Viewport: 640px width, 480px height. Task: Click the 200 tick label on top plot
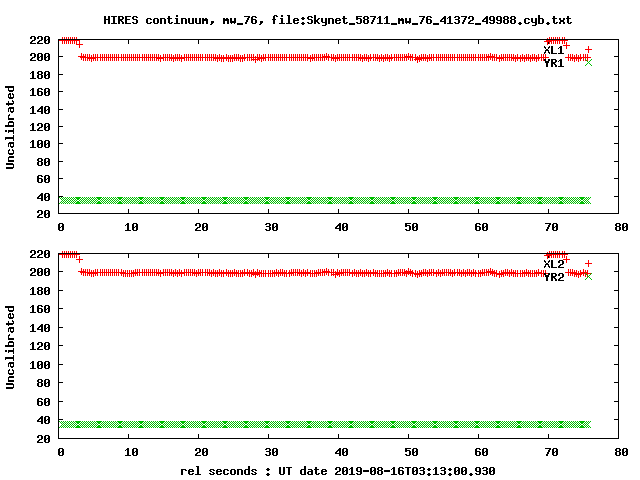40,57
